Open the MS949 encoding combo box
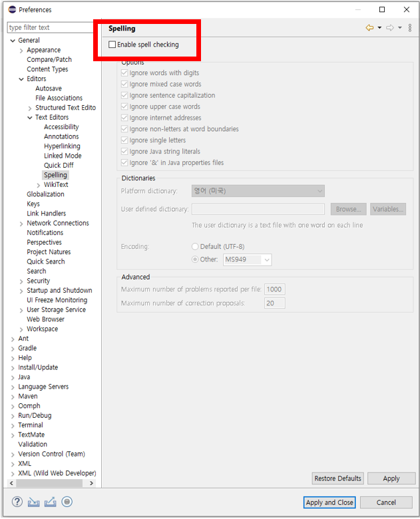The image size is (420, 519). 247,259
